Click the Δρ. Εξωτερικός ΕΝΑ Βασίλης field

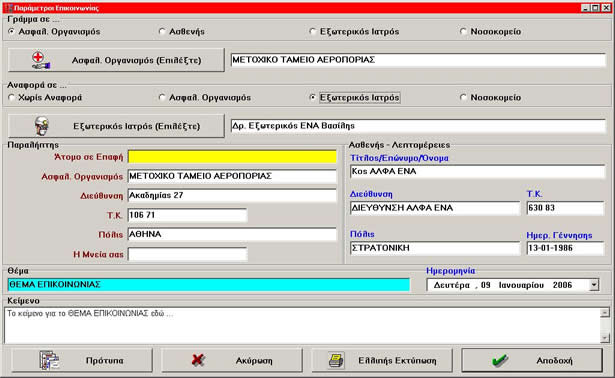coord(418,126)
